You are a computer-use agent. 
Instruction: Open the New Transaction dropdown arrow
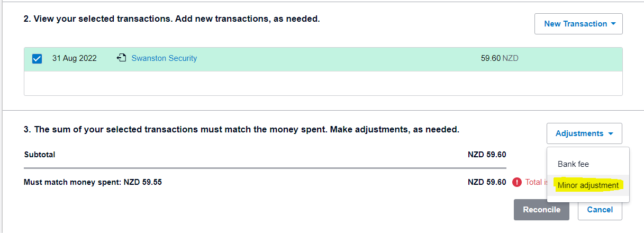click(x=613, y=24)
